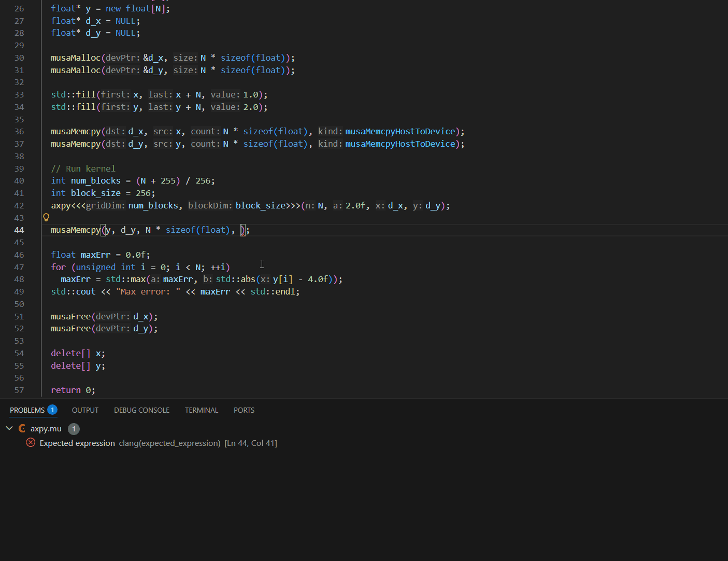Click the axpy.mu problem count badge
The width and height of the screenshot is (728, 561).
[x=74, y=429]
